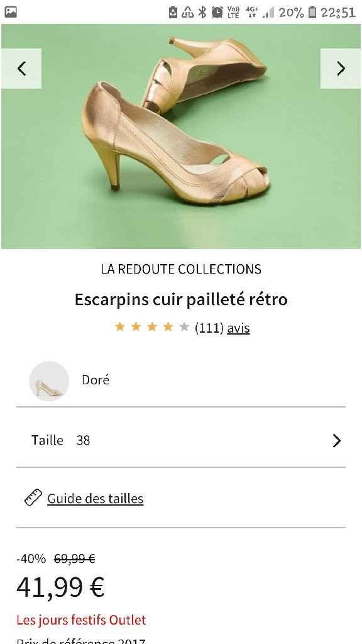Open LA REDOUTE COLLECTIONS brand page
The image size is (362, 644).
pos(180,269)
